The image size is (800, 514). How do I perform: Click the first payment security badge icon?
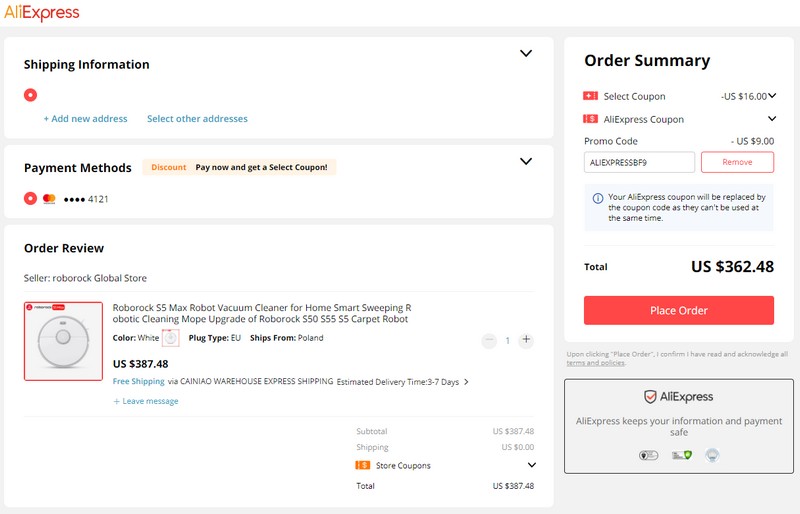[648, 455]
